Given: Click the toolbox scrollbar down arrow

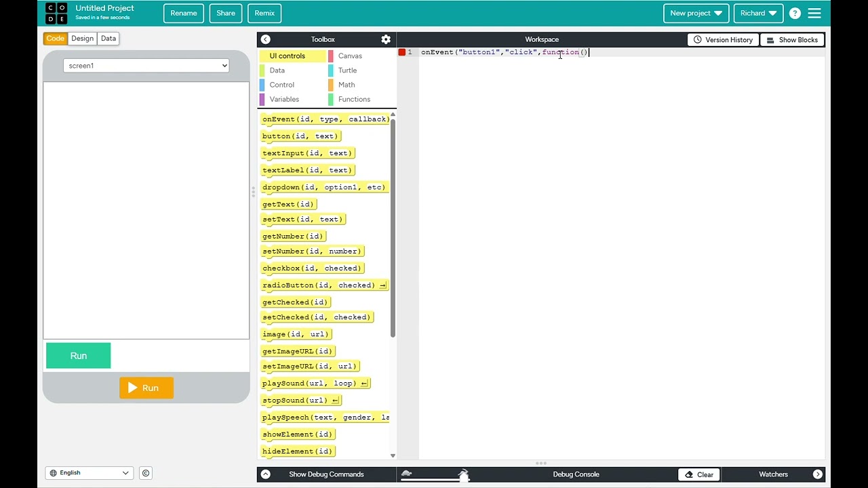Looking at the screenshot, I should 393,455.
